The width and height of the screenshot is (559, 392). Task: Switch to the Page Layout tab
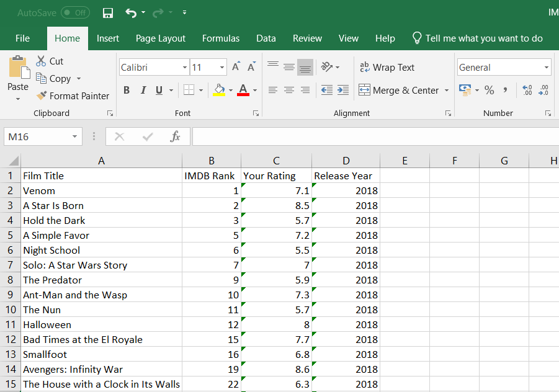161,38
